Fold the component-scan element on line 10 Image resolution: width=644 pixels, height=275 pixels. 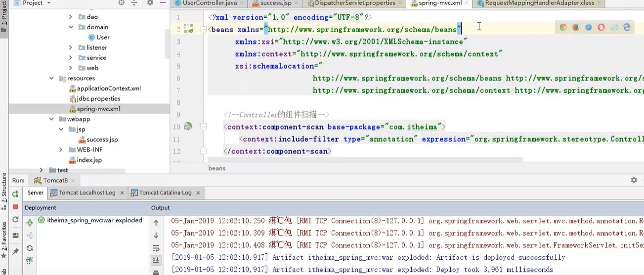203,127
